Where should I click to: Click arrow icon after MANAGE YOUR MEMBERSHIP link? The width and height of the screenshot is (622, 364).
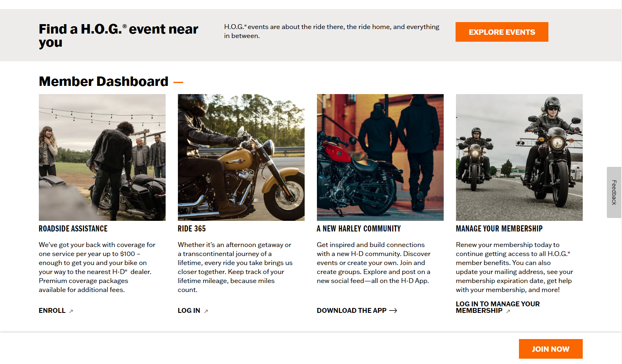(508, 311)
